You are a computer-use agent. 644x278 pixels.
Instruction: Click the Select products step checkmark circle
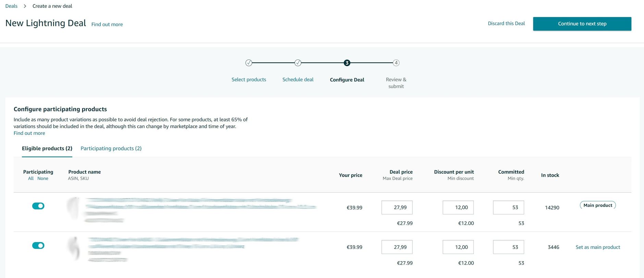249,63
